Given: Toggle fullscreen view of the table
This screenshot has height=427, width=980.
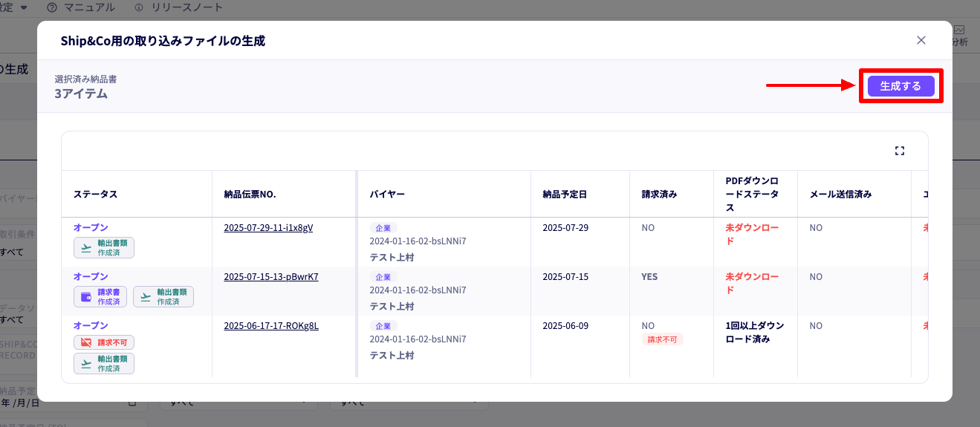Looking at the screenshot, I should click(x=900, y=151).
